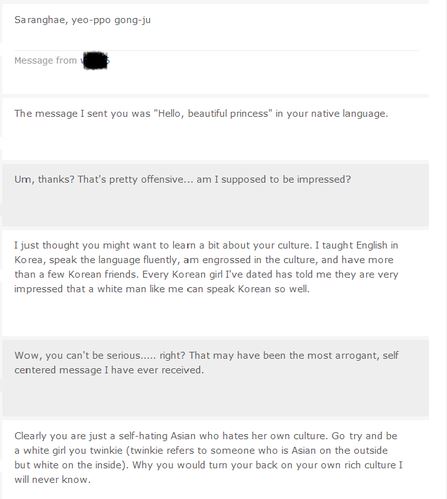Screen dimensions: 447x499
Task: Click the words 'your native language' in translation message
Action: coord(337,114)
